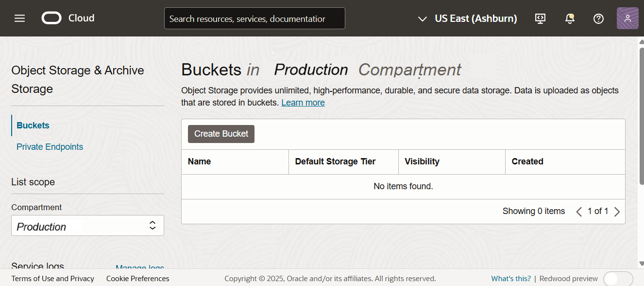This screenshot has height=286, width=644.
Task: Go to previous page arrow
Action: [x=579, y=212]
